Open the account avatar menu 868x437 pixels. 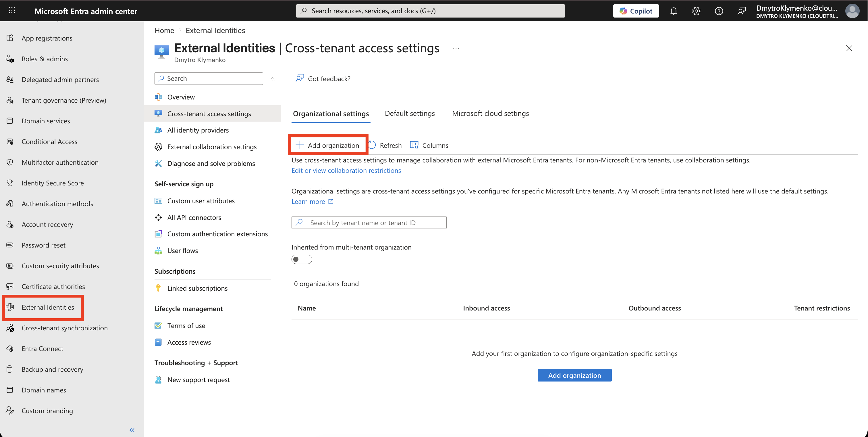852,11
